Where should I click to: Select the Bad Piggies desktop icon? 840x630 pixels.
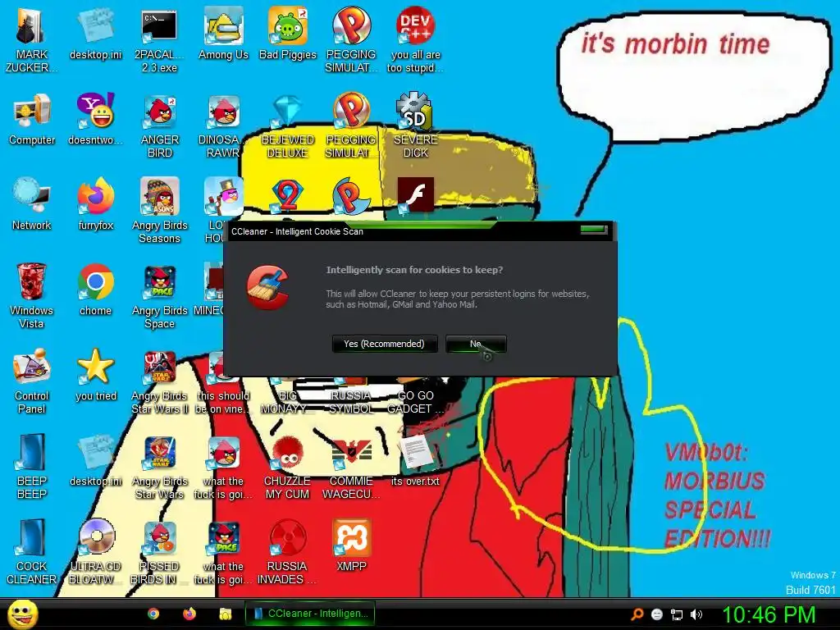point(288,34)
